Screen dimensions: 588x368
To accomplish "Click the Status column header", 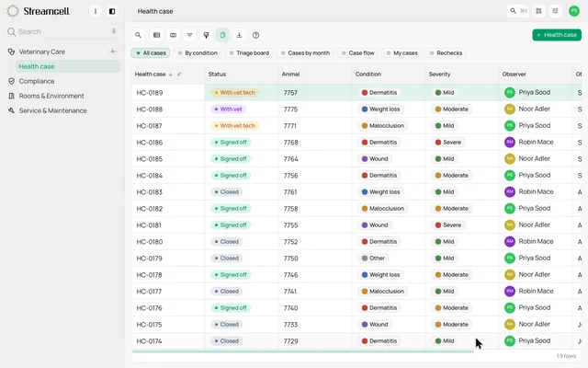I will point(241,75).
